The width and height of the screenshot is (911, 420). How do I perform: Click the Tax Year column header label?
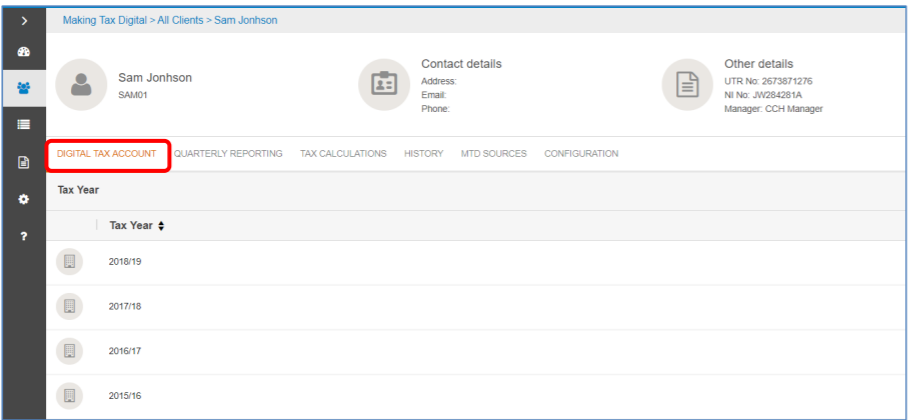click(131, 226)
